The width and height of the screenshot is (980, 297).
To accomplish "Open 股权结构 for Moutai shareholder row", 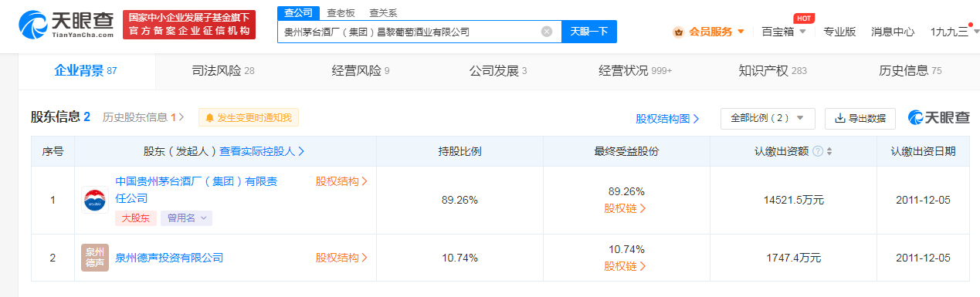I will click(341, 181).
